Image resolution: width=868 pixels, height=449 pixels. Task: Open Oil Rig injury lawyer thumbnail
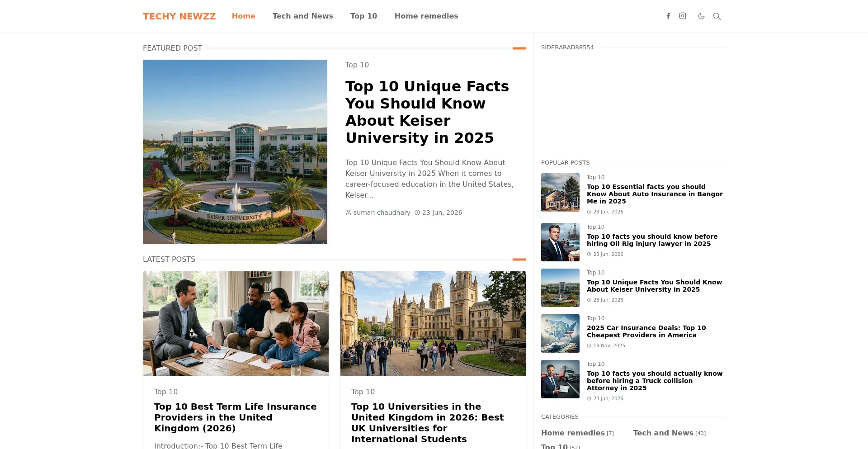(560, 242)
